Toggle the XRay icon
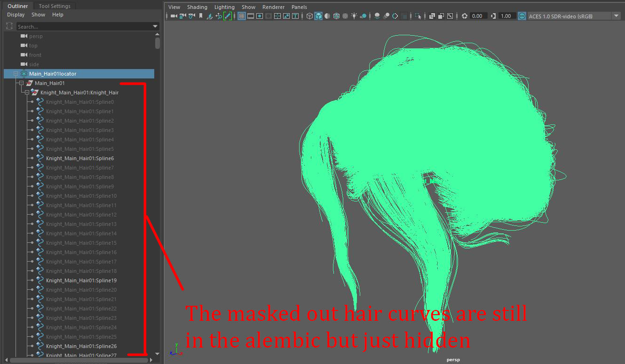The width and height of the screenshot is (625, 364). (432, 16)
